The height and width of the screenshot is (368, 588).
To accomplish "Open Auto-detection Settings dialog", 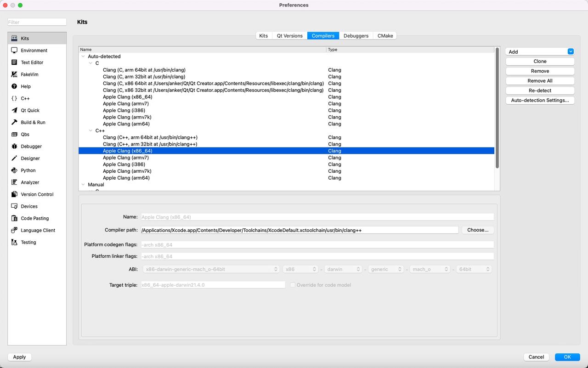I will pyautogui.click(x=540, y=100).
